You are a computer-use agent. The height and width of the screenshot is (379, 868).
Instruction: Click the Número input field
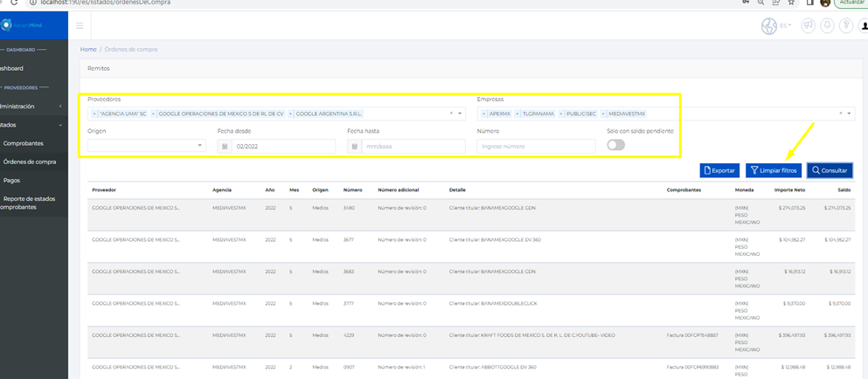(x=536, y=146)
